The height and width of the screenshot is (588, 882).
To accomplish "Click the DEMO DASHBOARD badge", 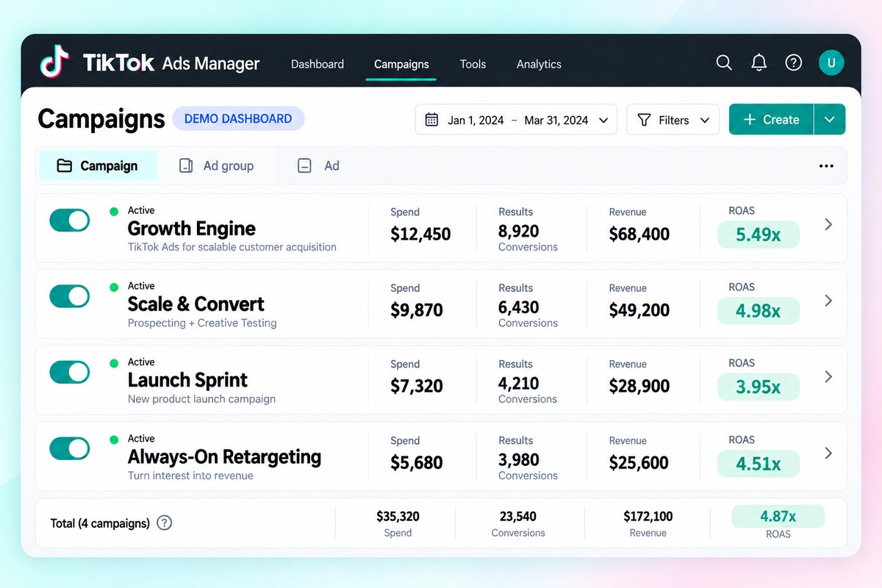I will pos(238,118).
